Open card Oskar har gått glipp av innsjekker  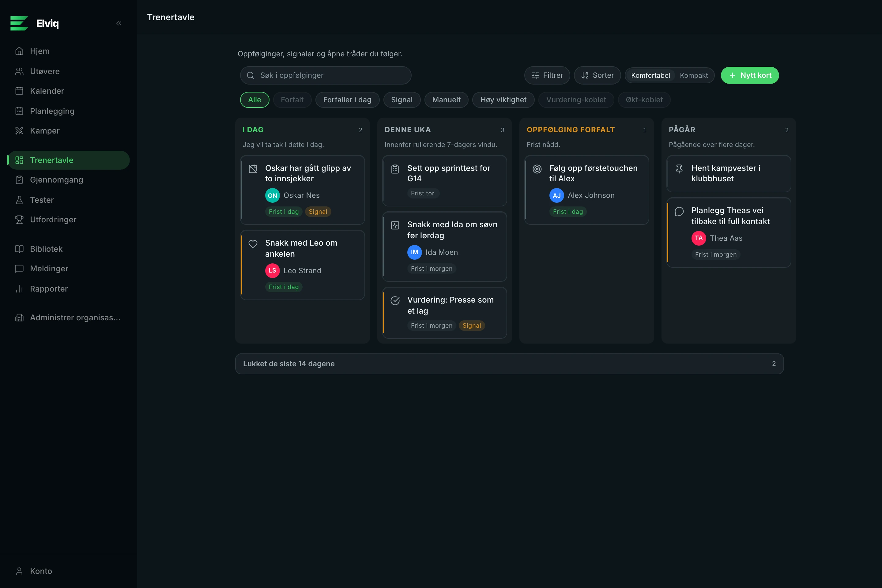click(x=302, y=190)
